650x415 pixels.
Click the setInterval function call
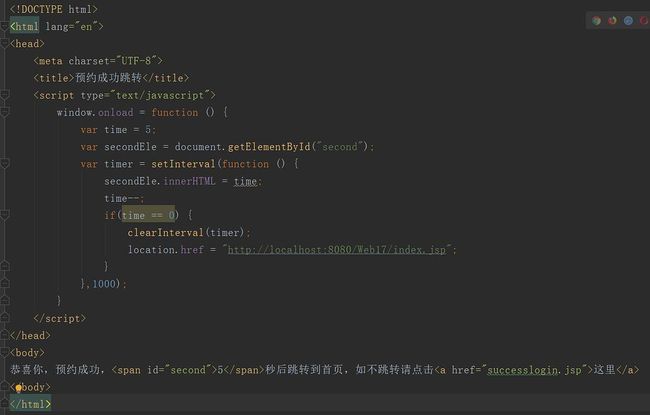click(x=183, y=164)
